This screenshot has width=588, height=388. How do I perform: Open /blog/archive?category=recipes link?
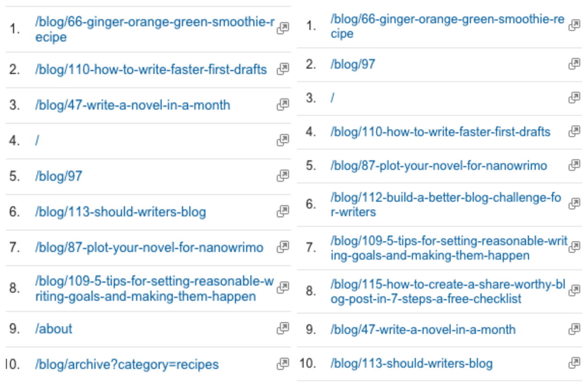(127, 365)
